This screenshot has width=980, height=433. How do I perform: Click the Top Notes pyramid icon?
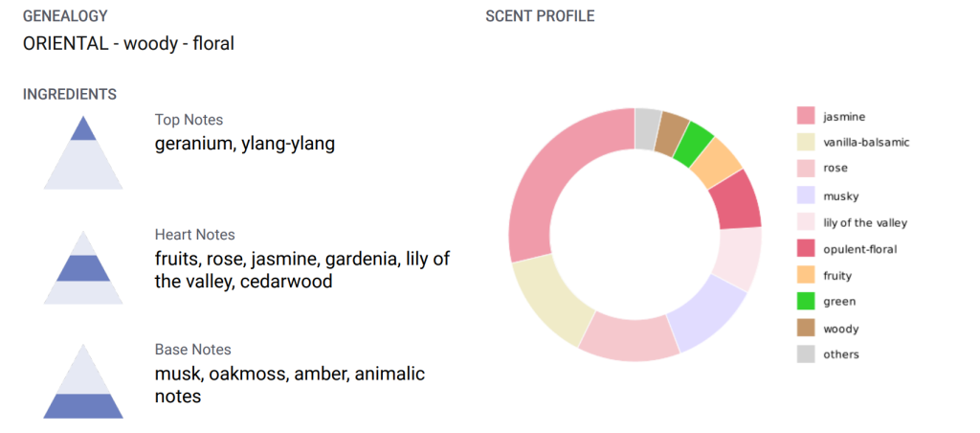click(x=83, y=152)
